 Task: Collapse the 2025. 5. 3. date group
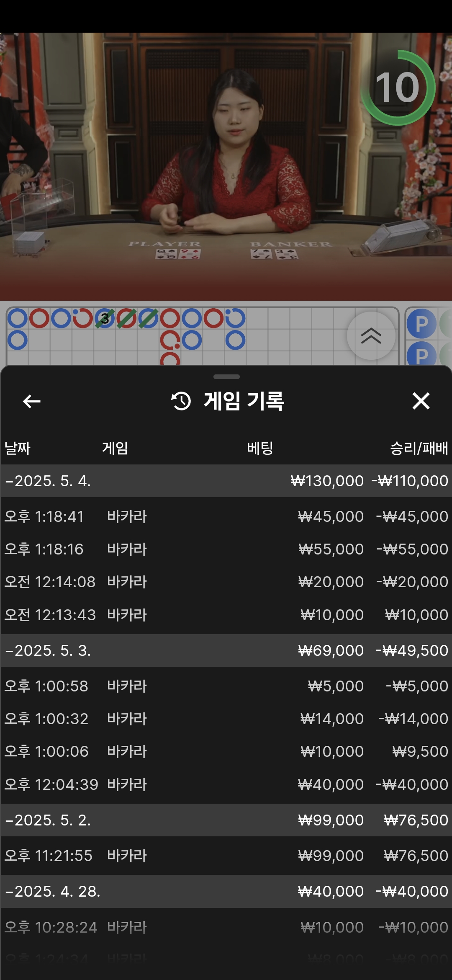tap(48, 650)
